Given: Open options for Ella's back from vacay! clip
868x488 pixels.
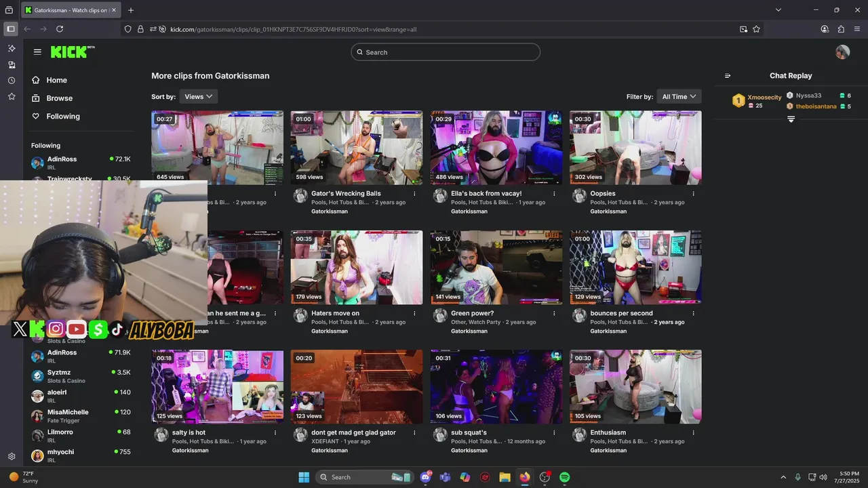Looking at the screenshot, I should tap(554, 194).
